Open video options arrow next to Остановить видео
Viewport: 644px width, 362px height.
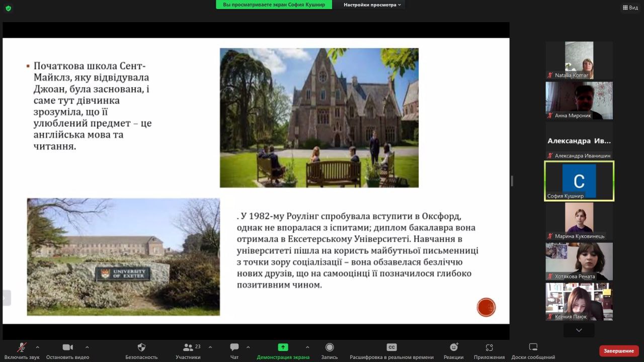(87, 347)
